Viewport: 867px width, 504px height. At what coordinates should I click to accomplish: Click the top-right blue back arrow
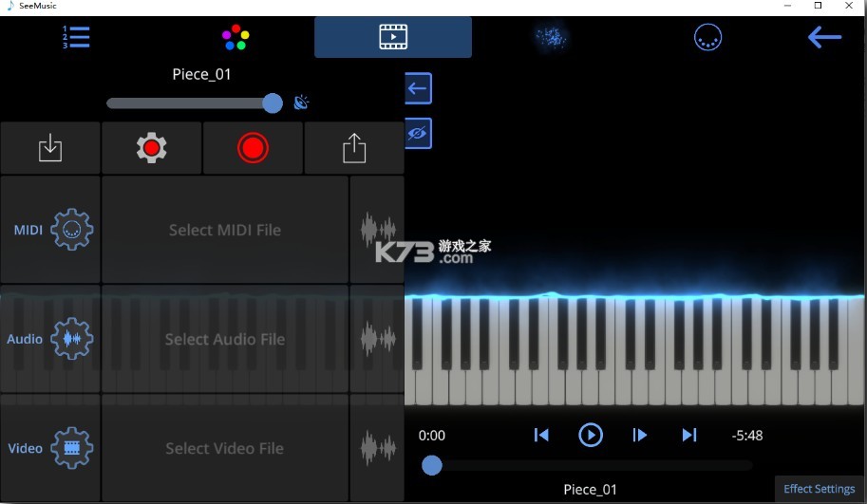pos(824,37)
